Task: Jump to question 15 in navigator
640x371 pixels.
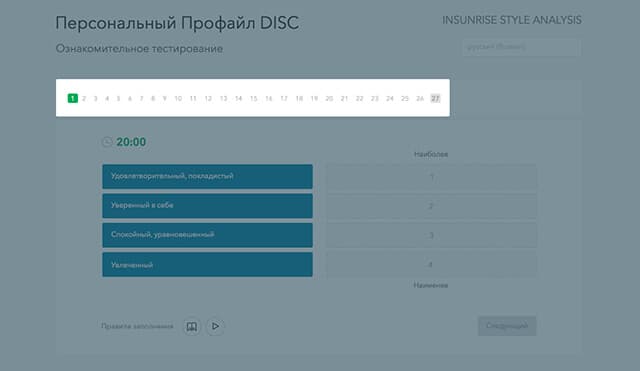Action: tap(253, 98)
